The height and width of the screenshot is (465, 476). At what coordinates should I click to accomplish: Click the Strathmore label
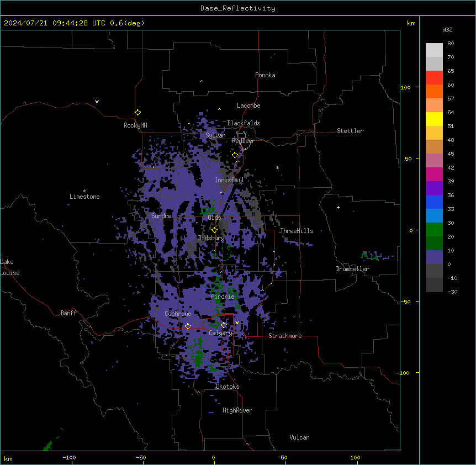pyautogui.click(x=285, y=336)
